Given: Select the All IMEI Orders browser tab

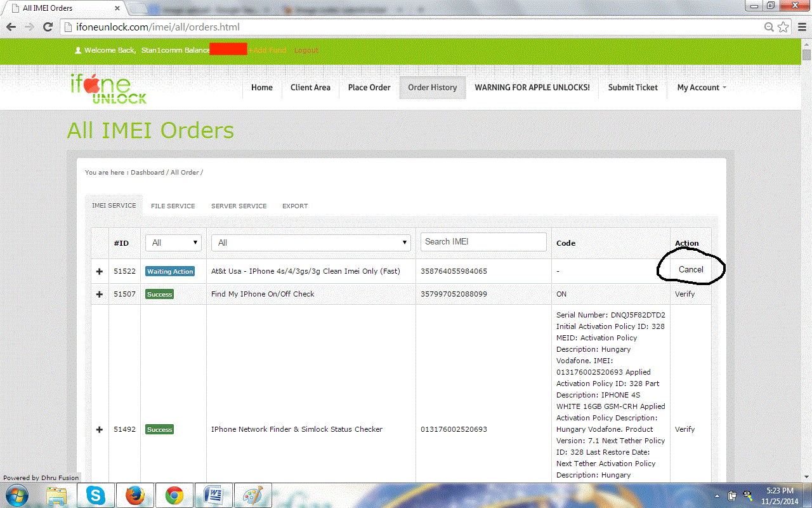Looking at the screenshot, I should [63, 8].
